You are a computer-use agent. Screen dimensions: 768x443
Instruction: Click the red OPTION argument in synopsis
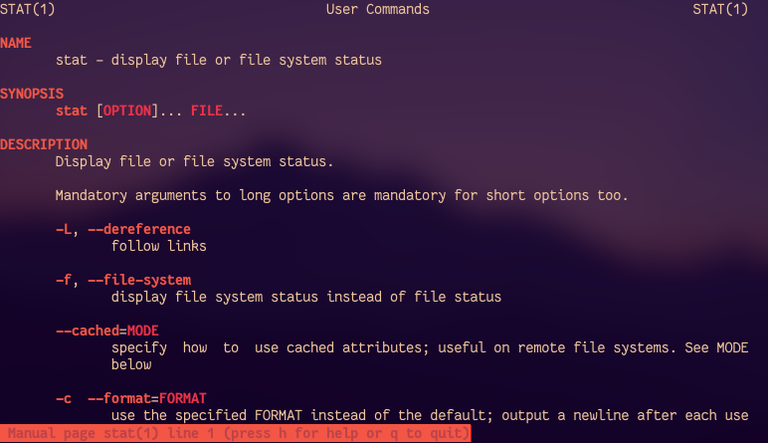pyautogui.click(x=127, y=111)
